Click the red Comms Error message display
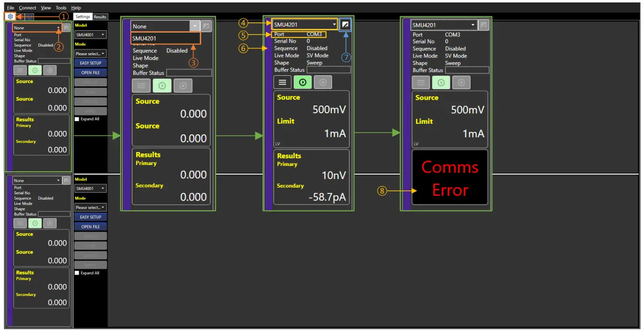 click(450, 178)
